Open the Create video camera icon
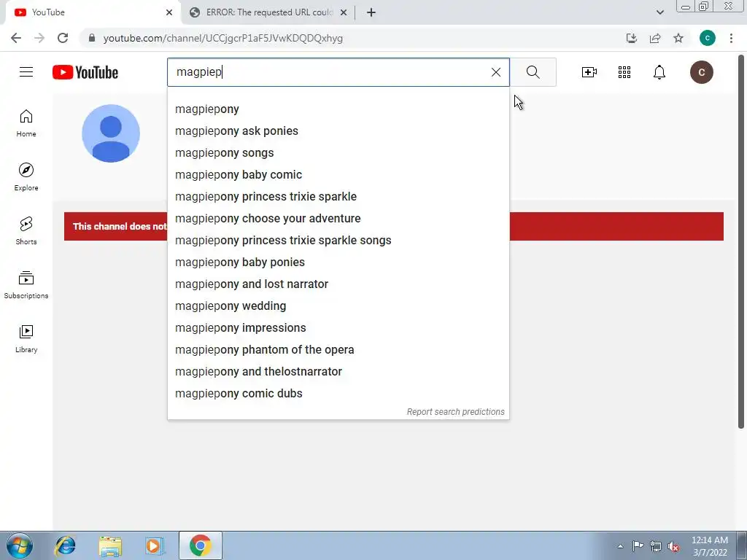The image size is (747, 560). (x=589, y=72)
